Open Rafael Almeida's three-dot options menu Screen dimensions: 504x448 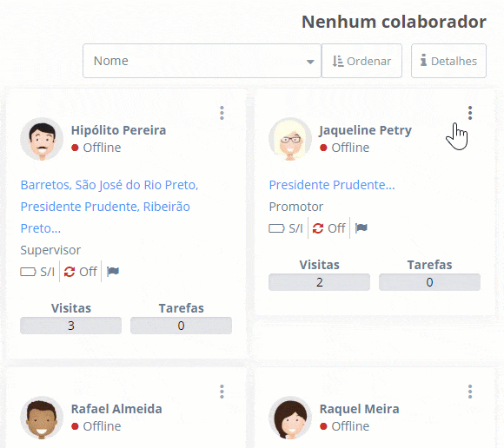pos(222,392)
